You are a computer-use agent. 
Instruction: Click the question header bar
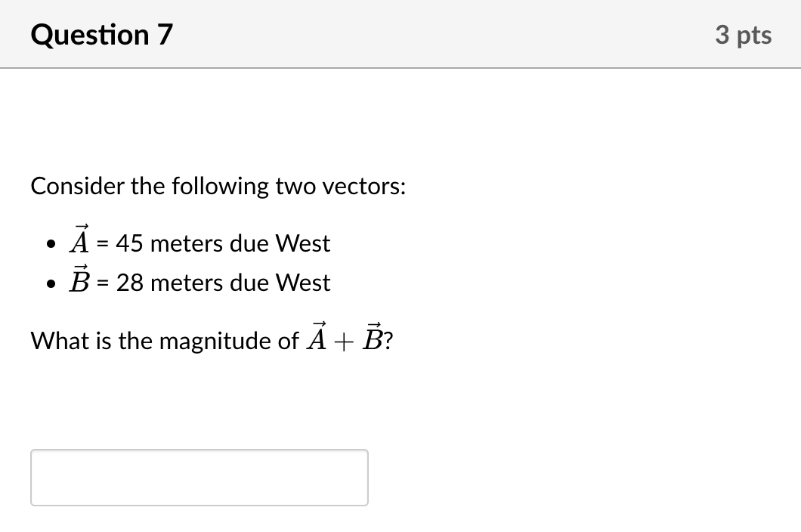coord(400,34)
